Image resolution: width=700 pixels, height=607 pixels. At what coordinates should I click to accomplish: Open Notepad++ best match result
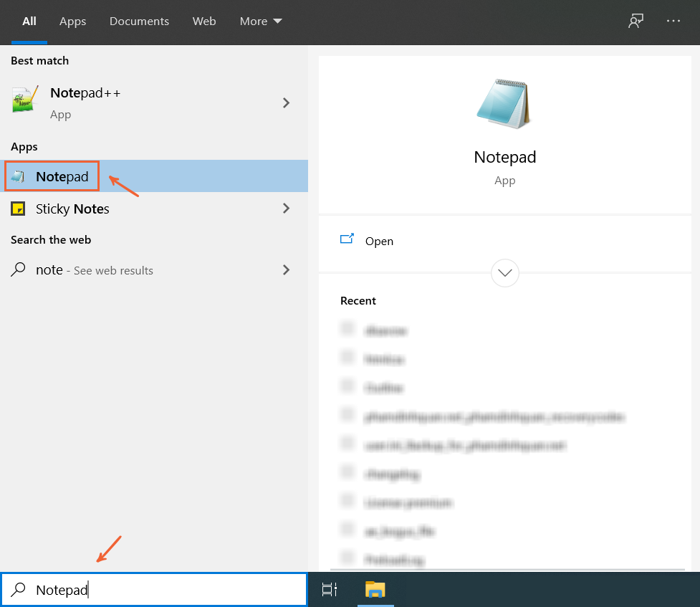coord(154,102)
